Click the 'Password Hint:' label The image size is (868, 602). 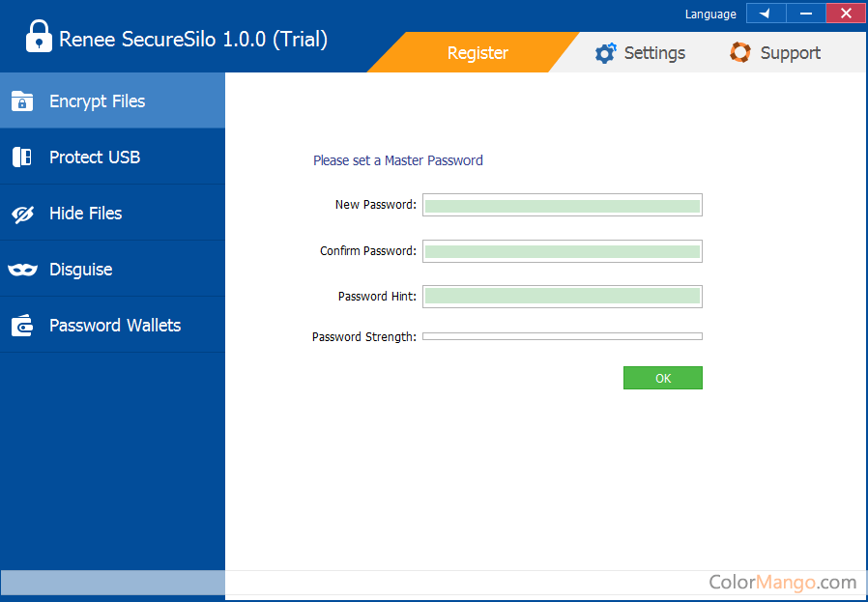[377, 297]
